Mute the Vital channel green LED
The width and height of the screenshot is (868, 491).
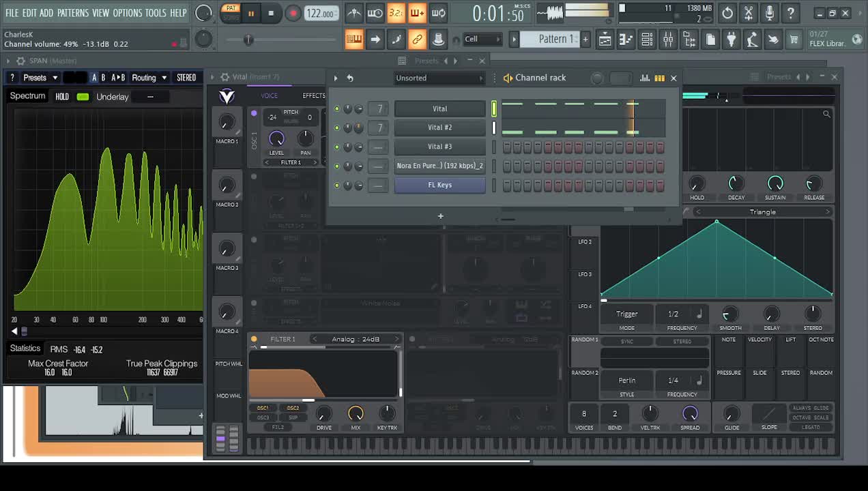point(336,109)
